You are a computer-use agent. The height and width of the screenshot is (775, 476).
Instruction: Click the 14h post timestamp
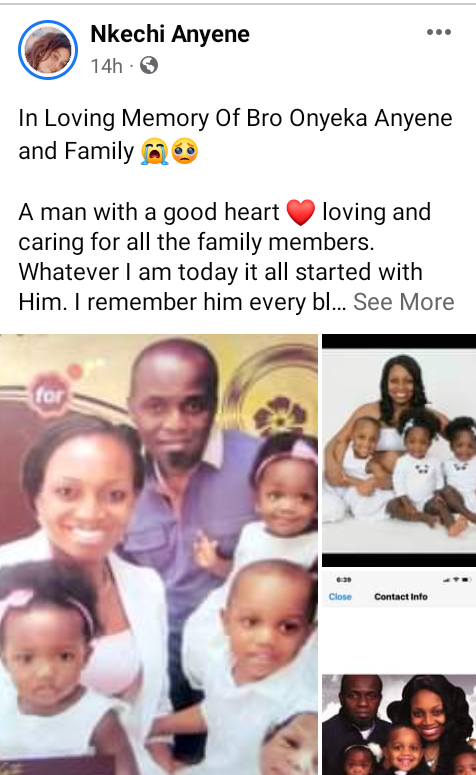(x=106, y=66)
